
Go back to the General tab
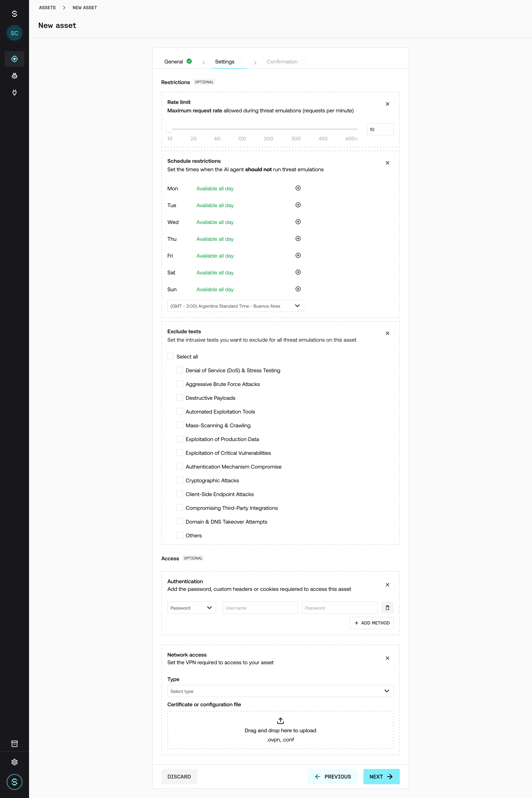click(174, 62)
